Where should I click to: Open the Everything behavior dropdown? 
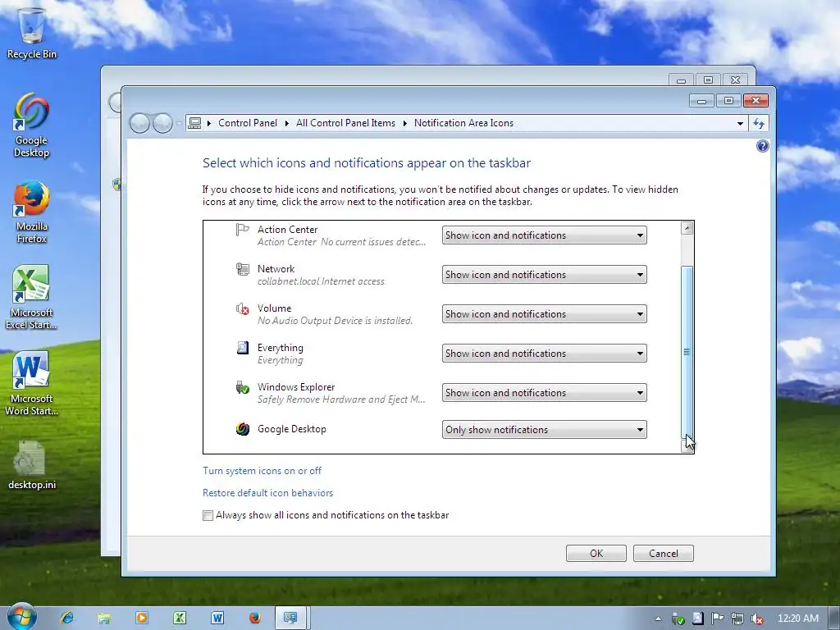pos(545,354)
